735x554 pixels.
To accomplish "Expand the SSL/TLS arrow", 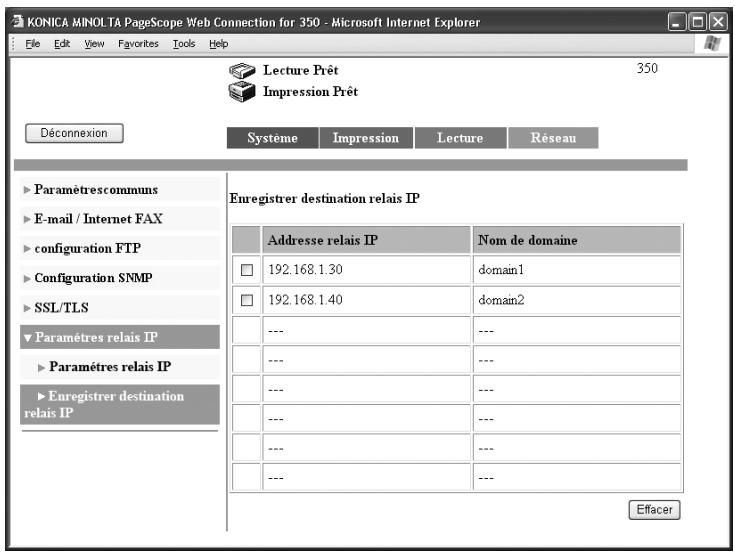I will pyautogui.click(x=27, y=308).
